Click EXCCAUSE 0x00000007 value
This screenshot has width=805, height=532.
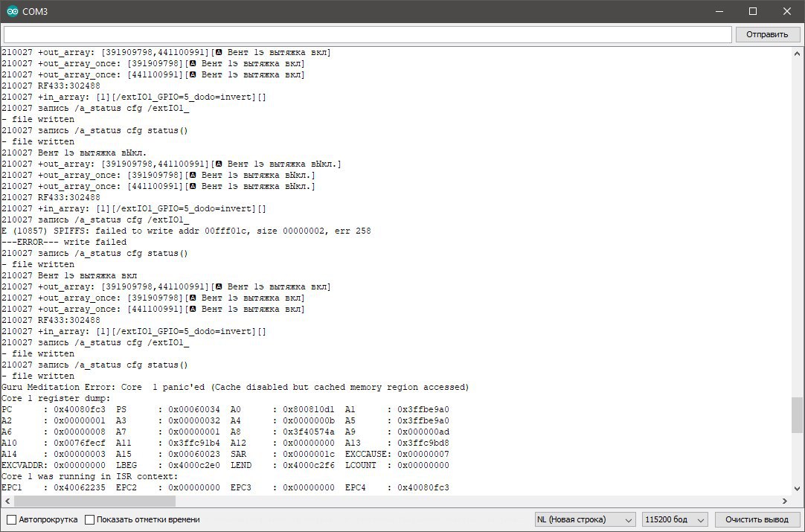click(x=423, y=454)
